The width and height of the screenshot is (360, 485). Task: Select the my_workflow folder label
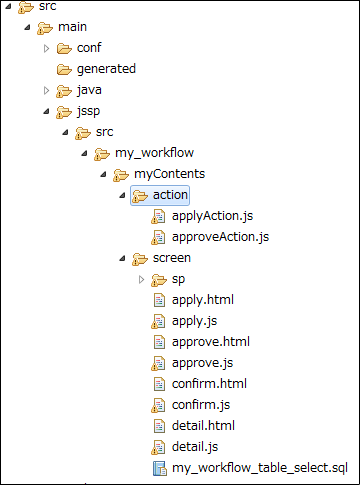coord(154,153)
